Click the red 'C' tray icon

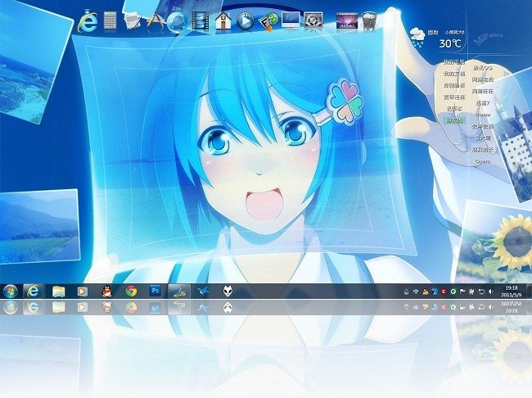coord(444,292)
